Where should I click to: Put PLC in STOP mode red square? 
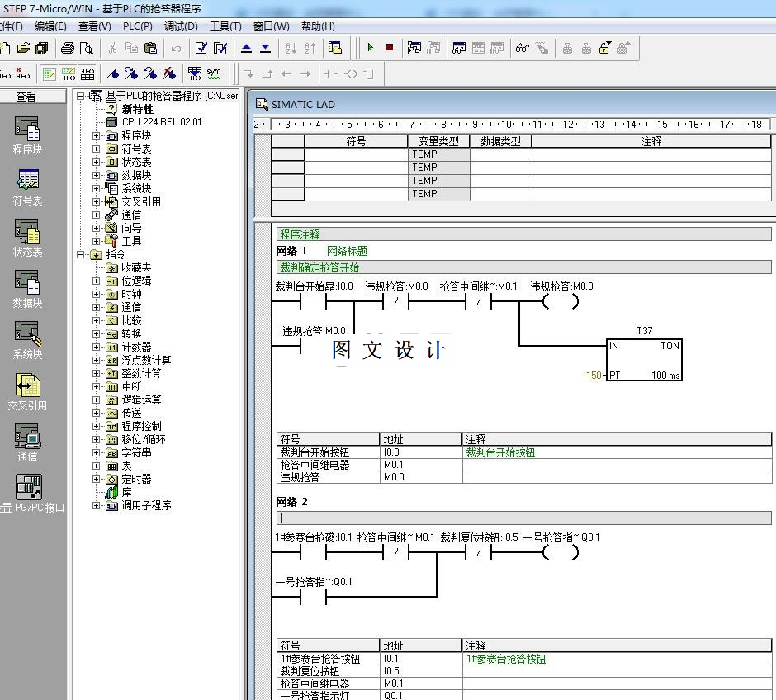tap(389, 48)
